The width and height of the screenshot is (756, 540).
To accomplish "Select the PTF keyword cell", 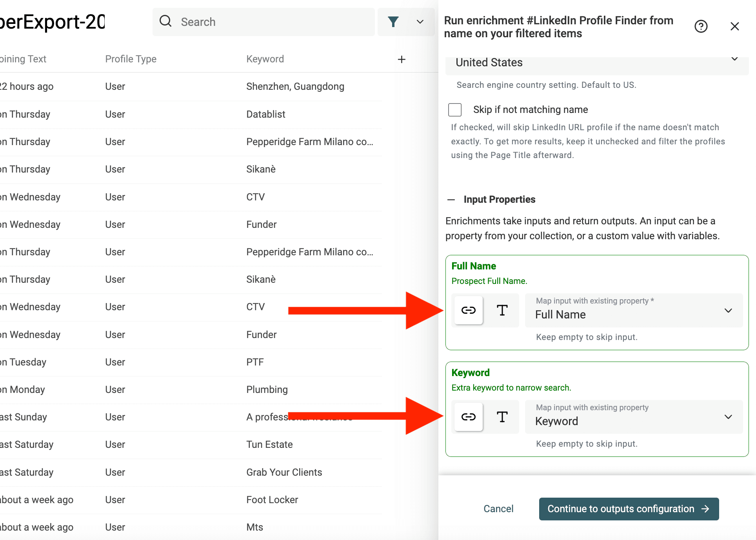I will tap(255, 362).
